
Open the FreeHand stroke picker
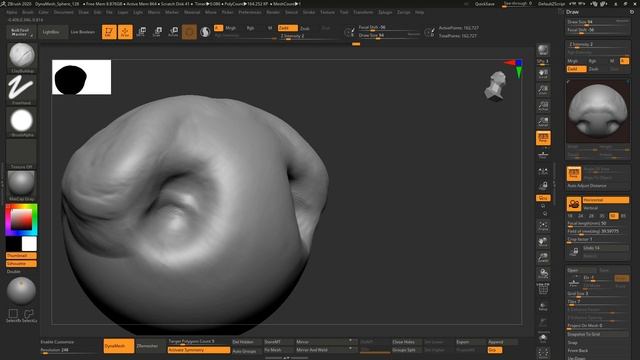22,89
